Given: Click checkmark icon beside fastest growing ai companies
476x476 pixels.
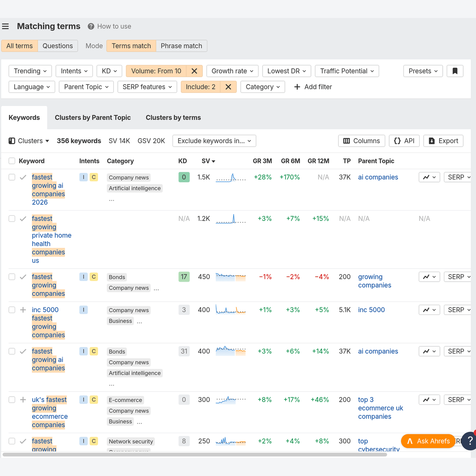Looking at the screenshot, I should coord(23,351).
